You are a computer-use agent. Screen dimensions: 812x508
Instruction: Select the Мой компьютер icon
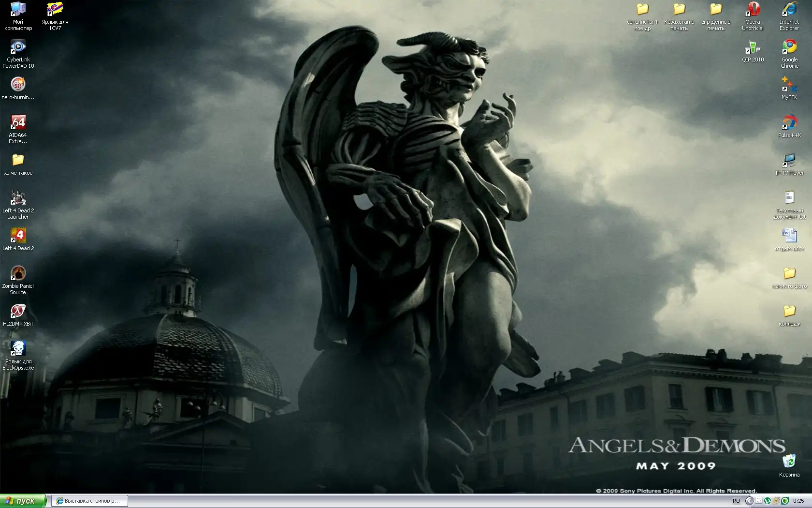pos(18,10)
